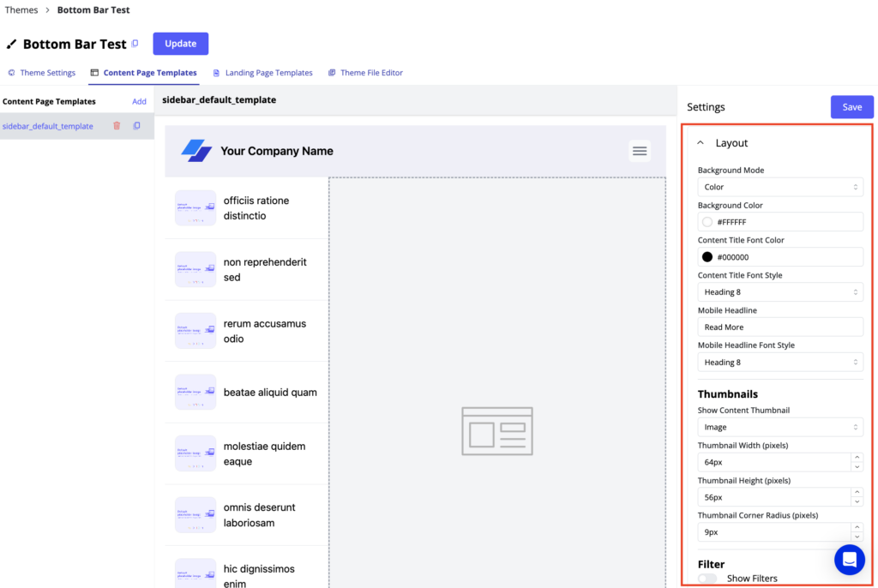Screen dimensions: 878x588
Task: Switch to the Theme Settings tab
Action: pyautogui.click(x=41, y=73)
